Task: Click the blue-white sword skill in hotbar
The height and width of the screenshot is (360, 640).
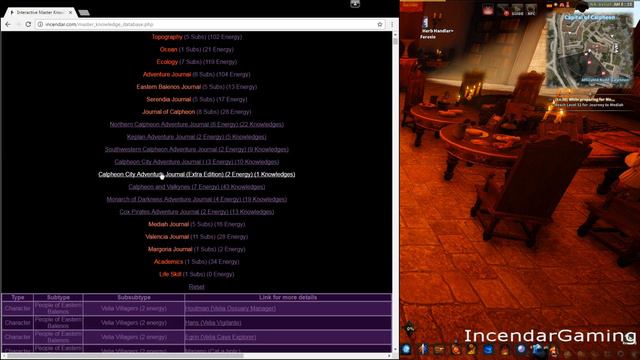Action: [x=423, y=349]
